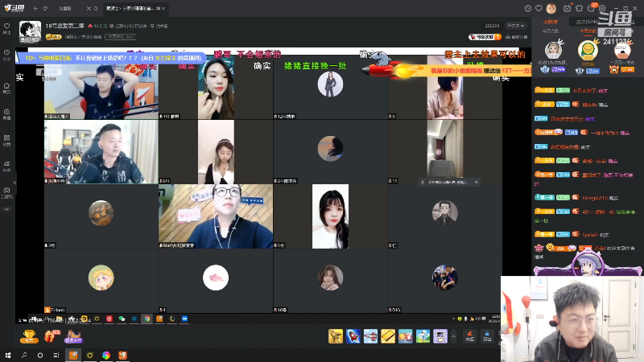Open the recharge button in gift bar
The image size is (644, 362).
tap(470, 336)
